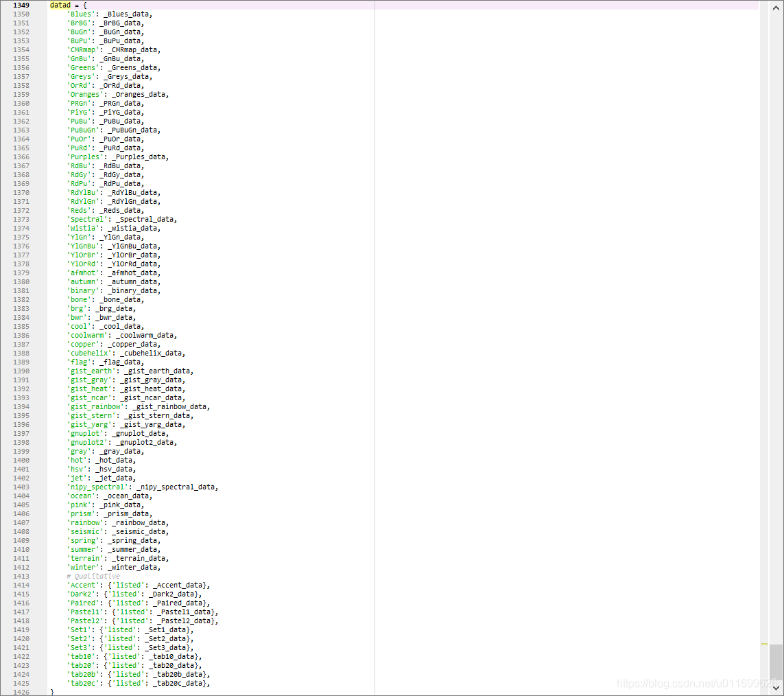Click the 'jet' colormap key
This screenshot has width=784, height=696.
[x=77, y=478]
